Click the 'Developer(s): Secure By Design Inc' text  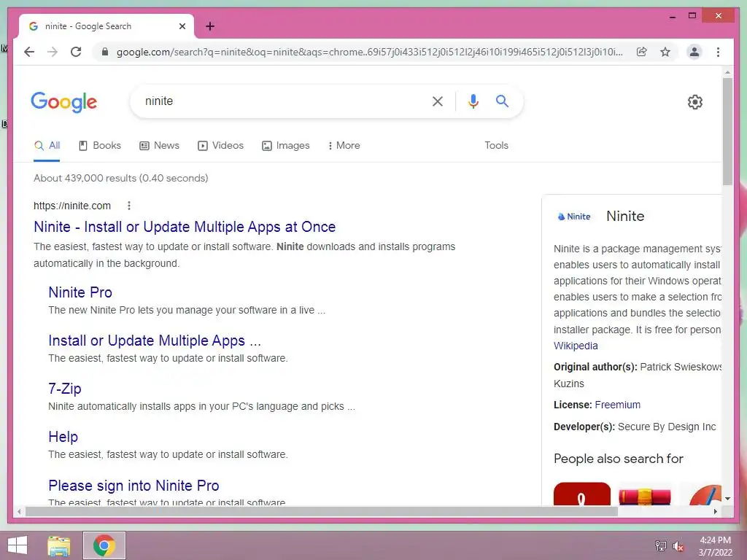click(635, 427)
